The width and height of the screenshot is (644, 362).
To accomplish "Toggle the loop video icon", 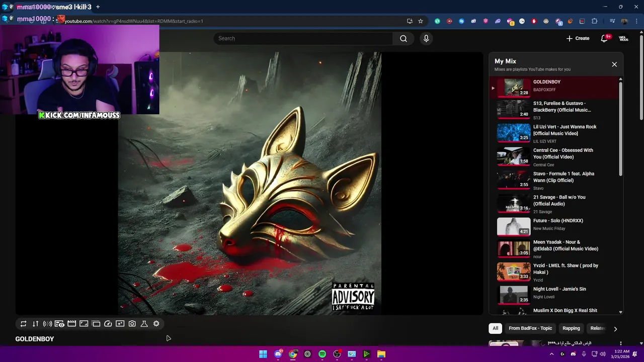I will 23,324.
